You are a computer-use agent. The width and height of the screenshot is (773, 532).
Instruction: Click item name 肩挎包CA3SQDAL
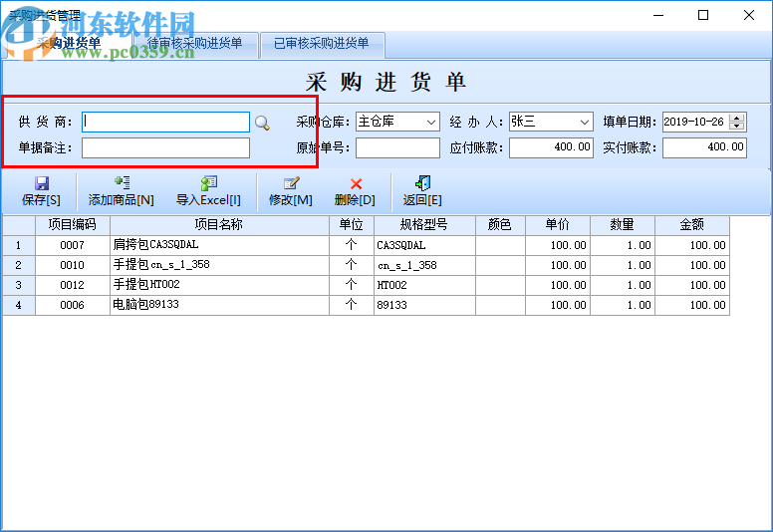219,245
